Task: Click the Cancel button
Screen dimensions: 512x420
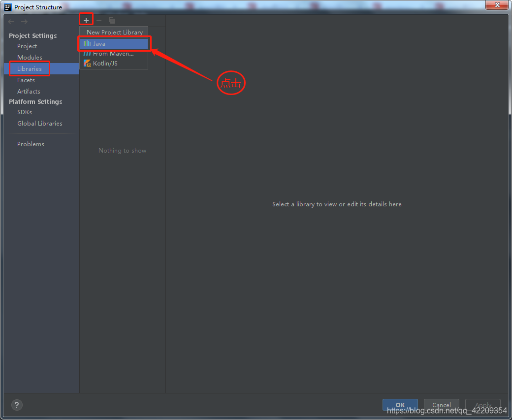Action: [442, 405]
